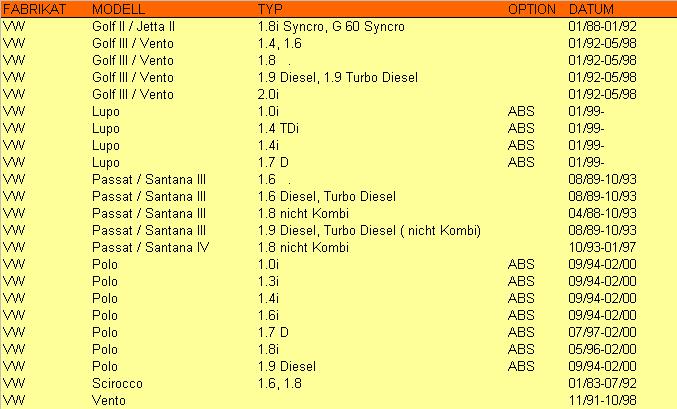Click the OPTION column header

531,9
